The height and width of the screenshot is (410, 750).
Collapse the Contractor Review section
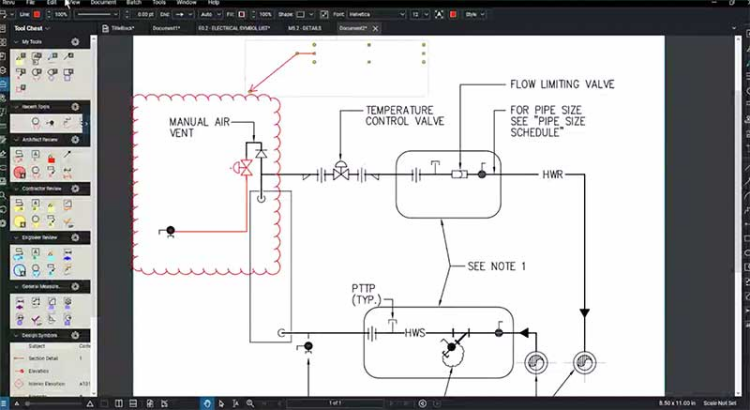point(16,188)
